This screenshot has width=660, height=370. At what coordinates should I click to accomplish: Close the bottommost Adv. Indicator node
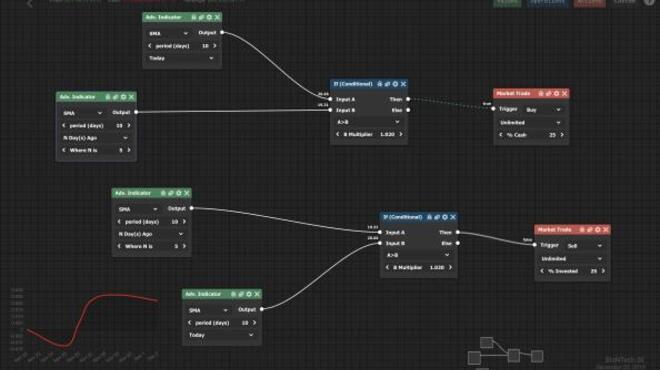[257, 294]
